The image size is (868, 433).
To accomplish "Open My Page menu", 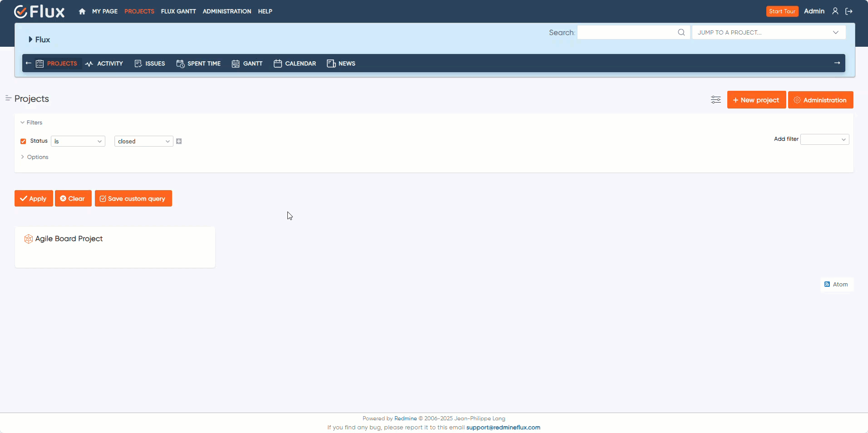I will coord(105,11).
